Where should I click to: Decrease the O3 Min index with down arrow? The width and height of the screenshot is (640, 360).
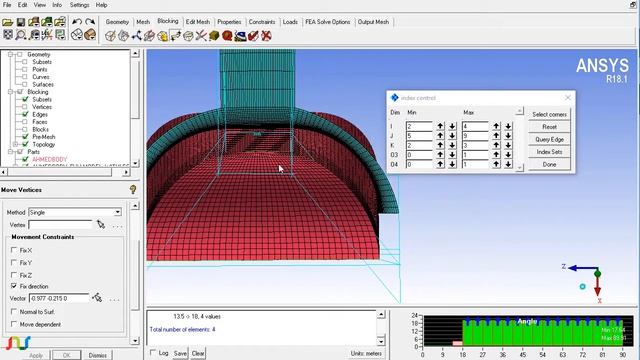click(x=452, y=155)
